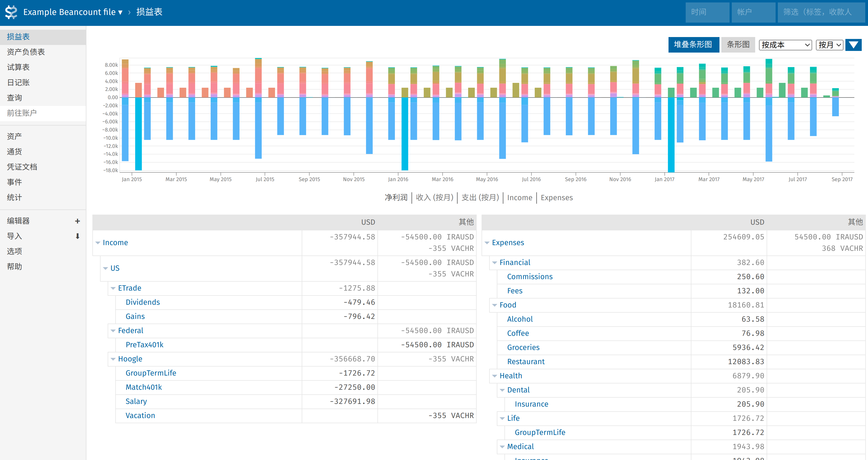Select the 净利润 chart tab
The image size is (868, 460).
[x=396, y=198]
